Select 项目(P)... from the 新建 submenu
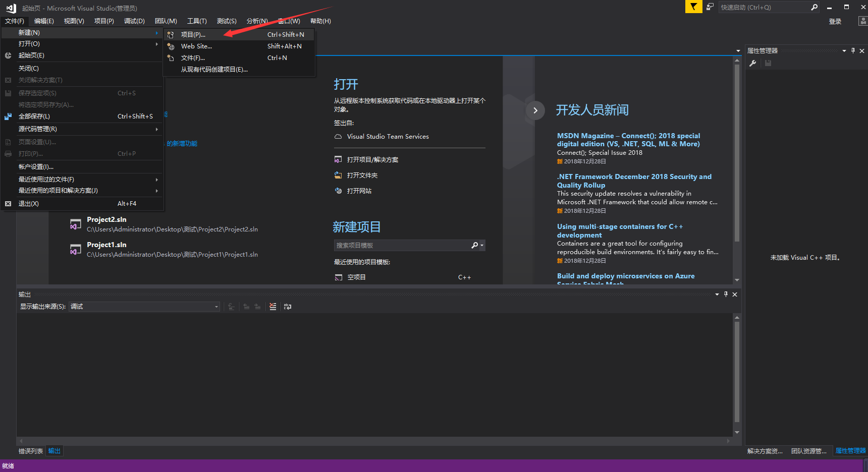 click(239, 35)
